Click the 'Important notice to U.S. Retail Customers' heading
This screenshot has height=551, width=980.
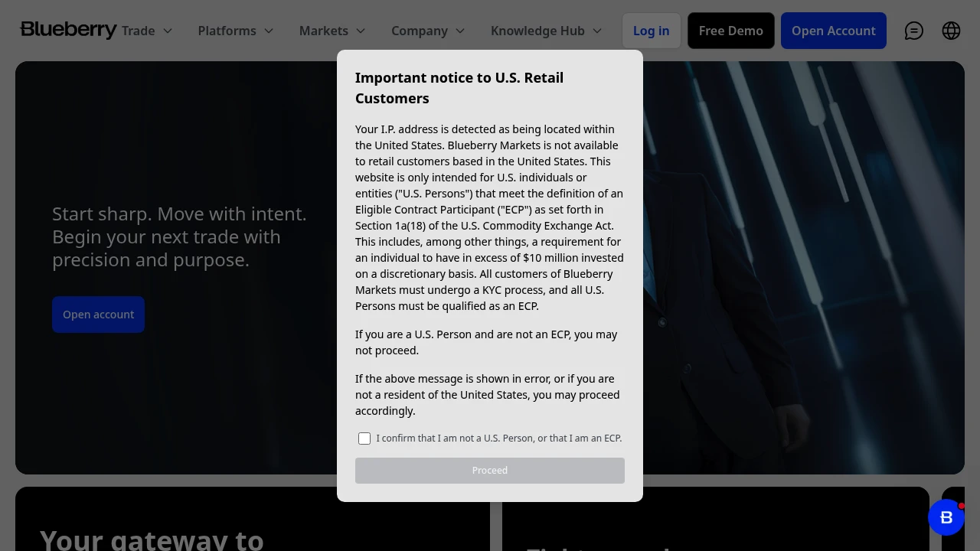[459, 88]
